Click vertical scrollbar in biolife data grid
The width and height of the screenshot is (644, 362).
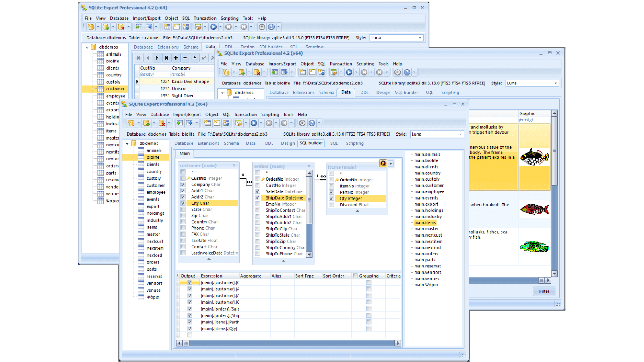(x=554, y=151)
